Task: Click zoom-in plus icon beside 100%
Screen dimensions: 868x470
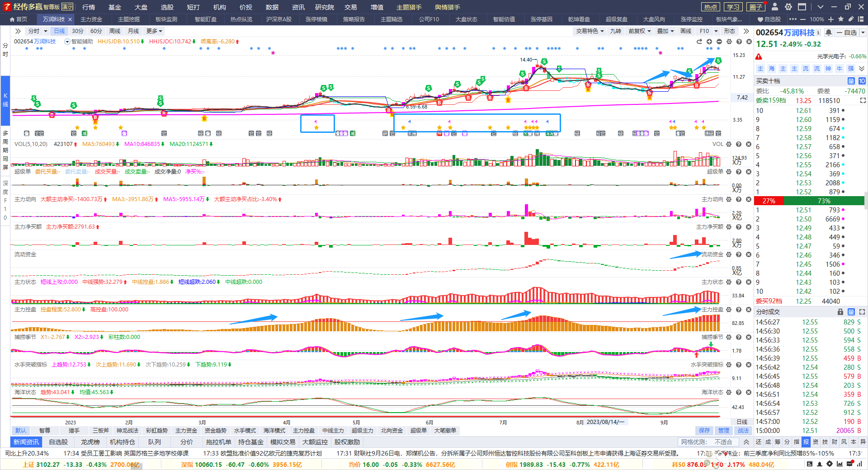Action: (831, 19)
